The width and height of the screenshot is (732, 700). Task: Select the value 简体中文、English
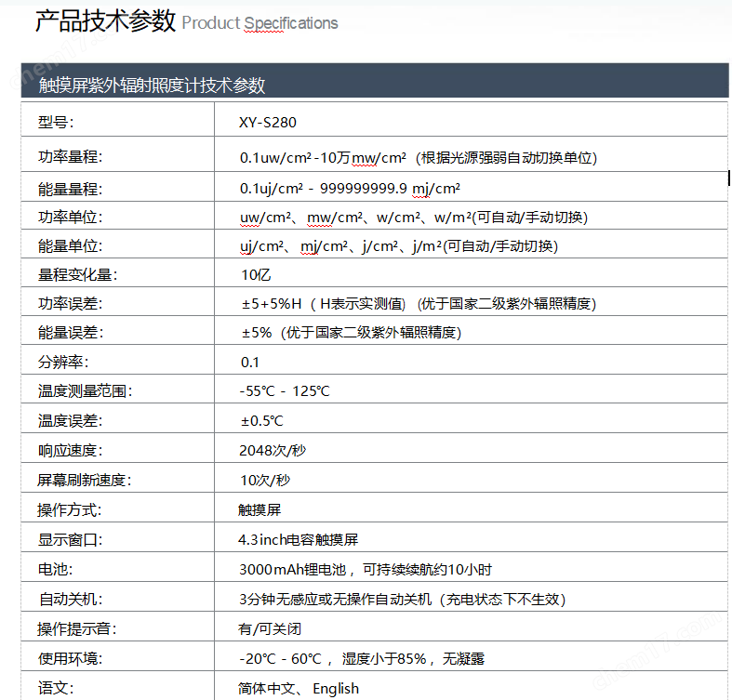click(x=299, y=688)
